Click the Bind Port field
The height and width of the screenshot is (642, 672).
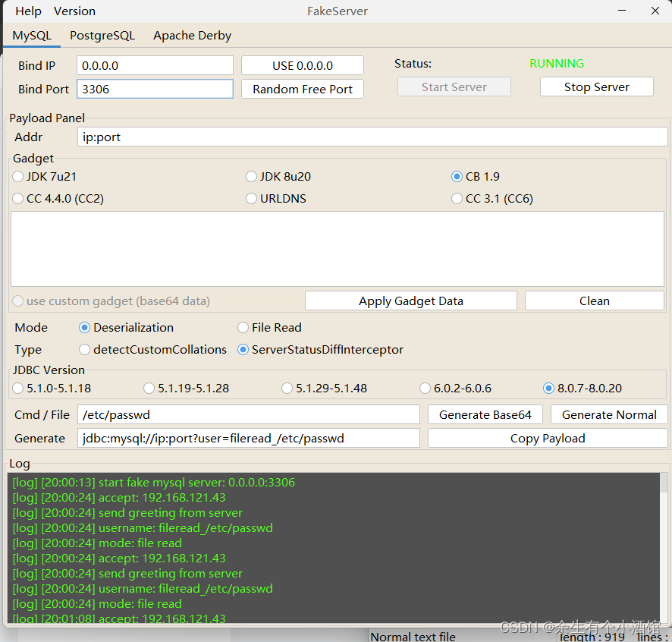pos(155,89)
